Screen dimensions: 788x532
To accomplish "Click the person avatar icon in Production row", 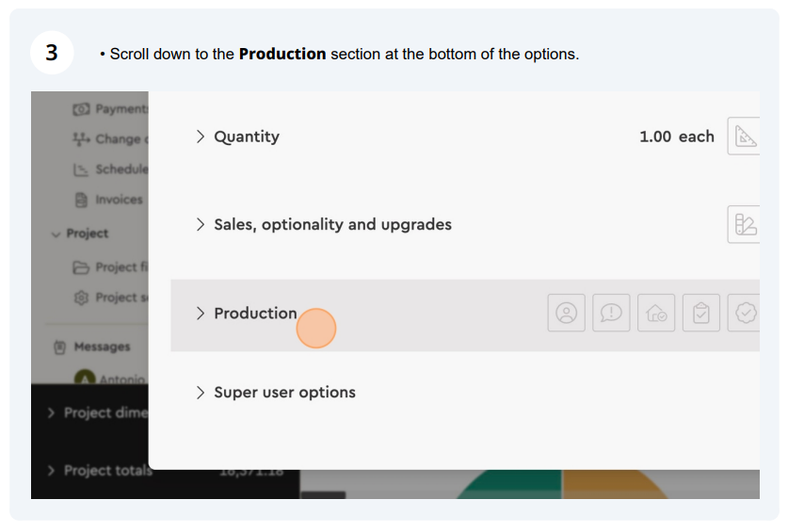I will (x=567, y=313).
